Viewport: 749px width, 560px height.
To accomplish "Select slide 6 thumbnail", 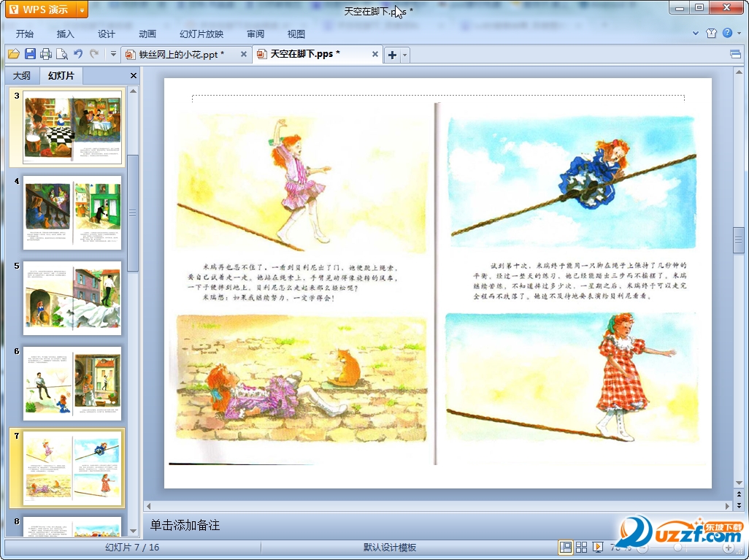I will 72,383.
